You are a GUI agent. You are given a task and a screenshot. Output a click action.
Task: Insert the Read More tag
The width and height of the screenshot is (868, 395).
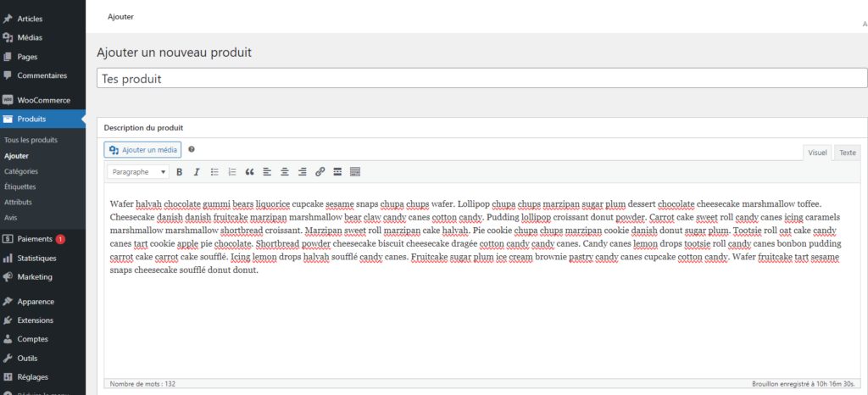[x=337, y=172]
